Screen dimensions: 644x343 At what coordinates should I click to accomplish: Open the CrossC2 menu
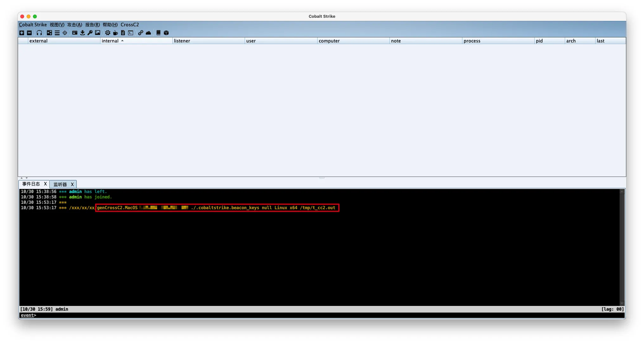130,25
